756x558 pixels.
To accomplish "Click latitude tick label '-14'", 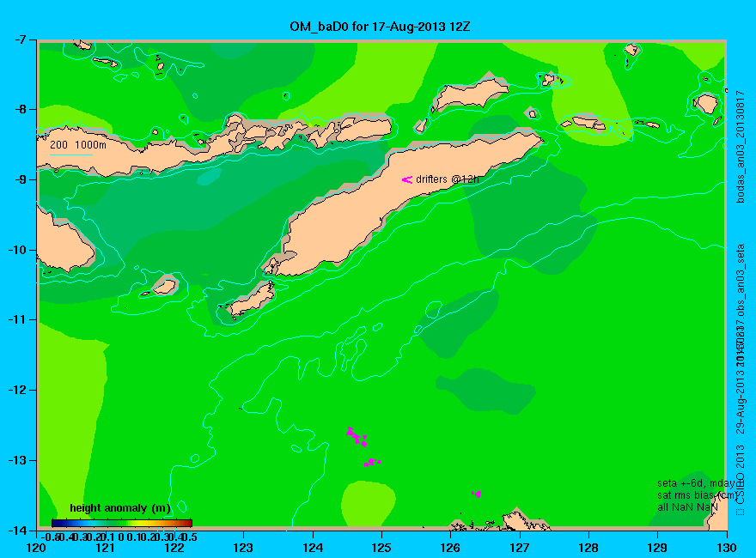I will [x=18, y=530].
